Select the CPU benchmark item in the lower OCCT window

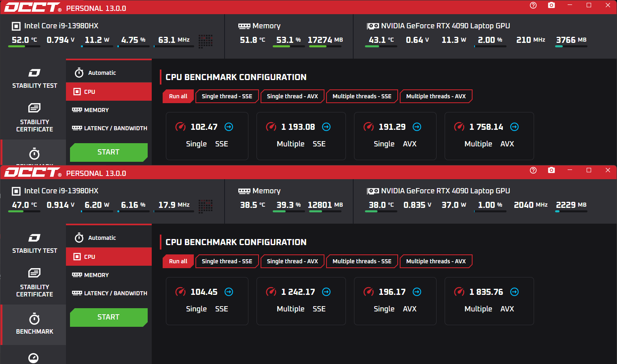click(109, 257)
